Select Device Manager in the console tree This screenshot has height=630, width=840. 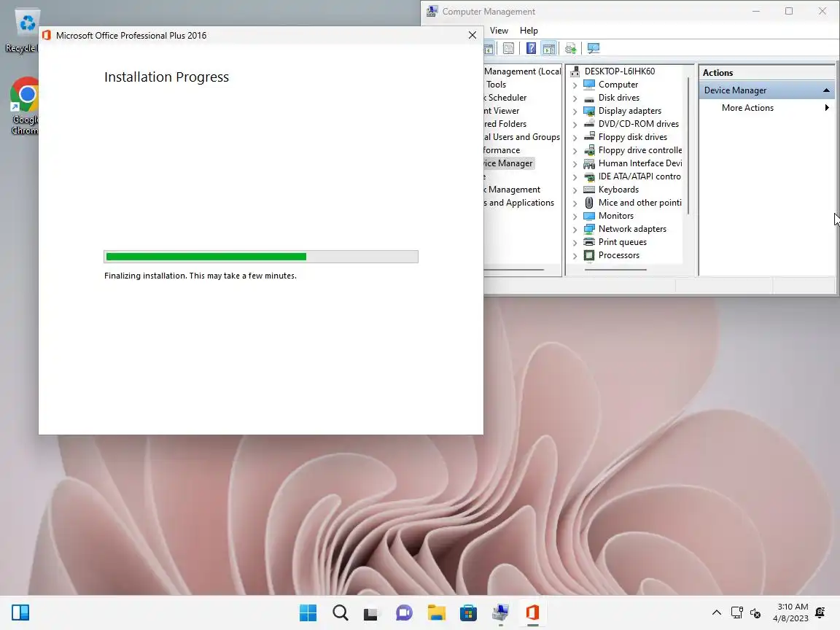pyautogui.click(x=508, y=163)
